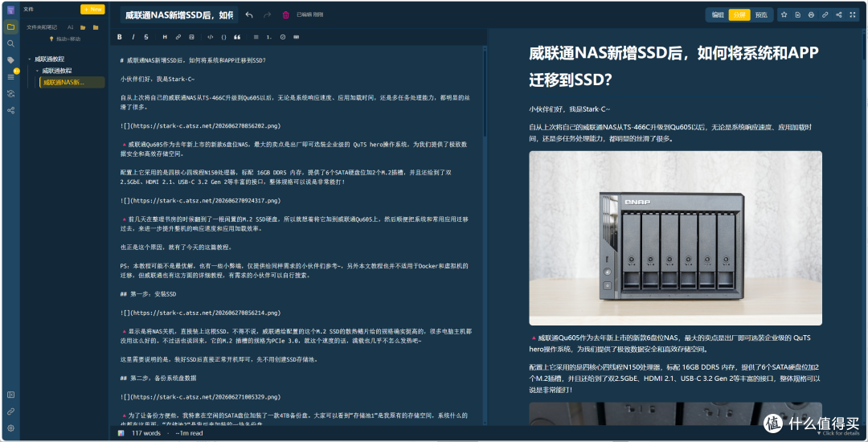Click the app logo icon at sidebar top
The width and height of the screenshot is (868, 442).
click(10, 10)
